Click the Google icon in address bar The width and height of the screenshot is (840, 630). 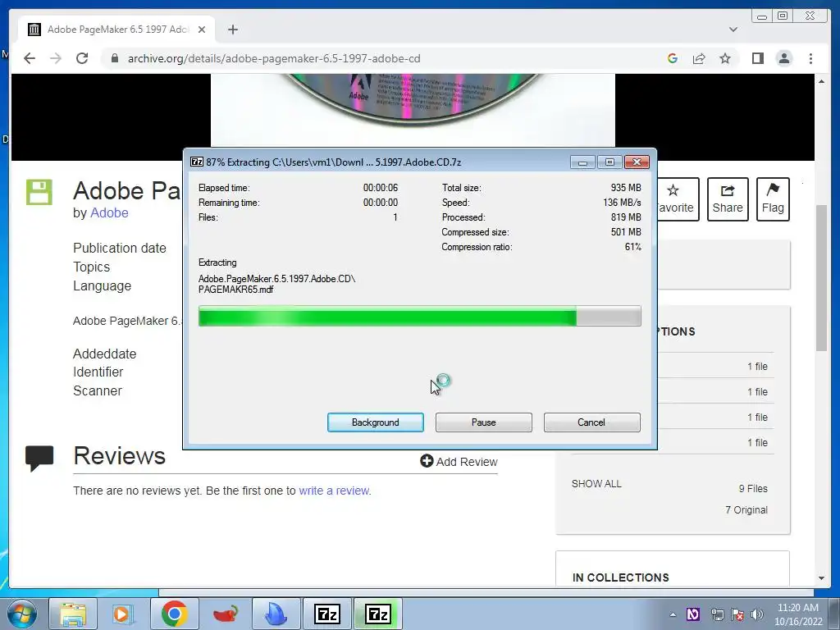click(x=673, y=58)
